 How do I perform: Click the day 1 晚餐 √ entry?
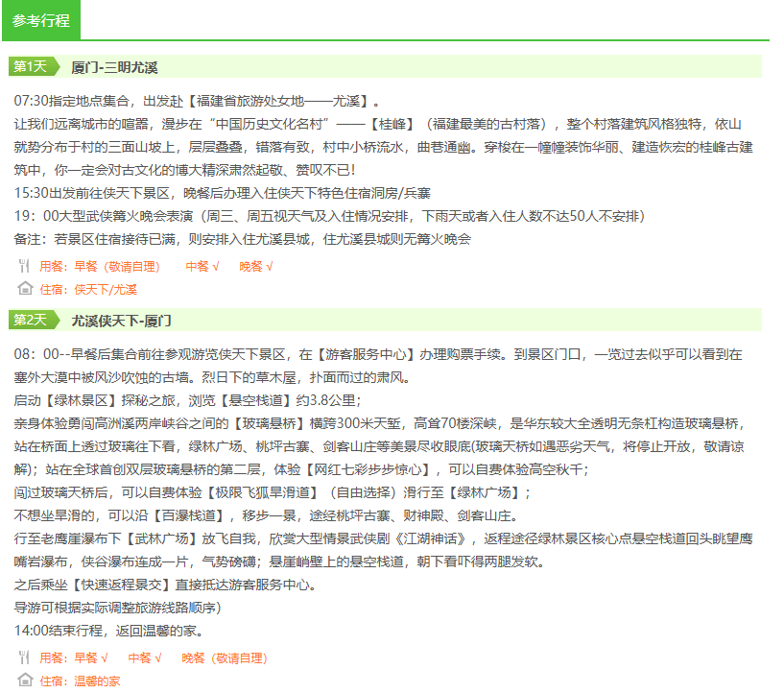pos(256,267)
